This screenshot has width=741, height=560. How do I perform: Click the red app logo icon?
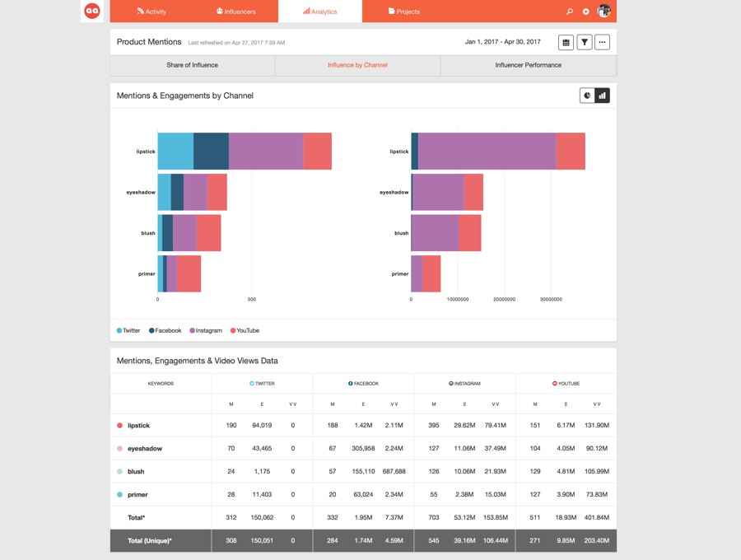pos(92,11)
